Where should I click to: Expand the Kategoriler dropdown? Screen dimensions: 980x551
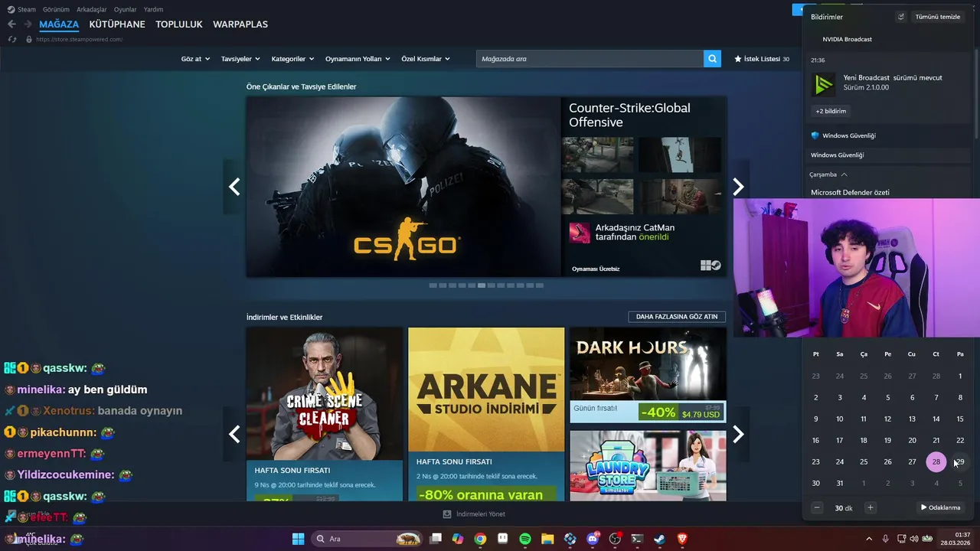[x=292, y=59]
